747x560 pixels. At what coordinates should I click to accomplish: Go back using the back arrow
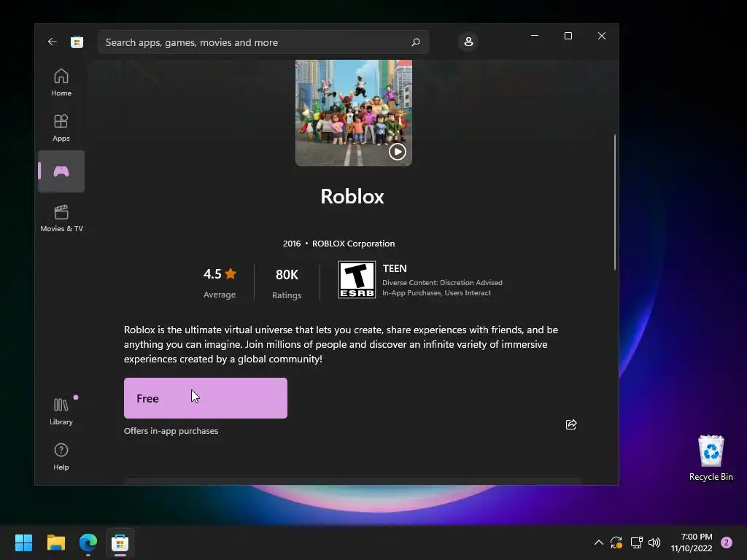pyautogui.click(x=52, y=42)
